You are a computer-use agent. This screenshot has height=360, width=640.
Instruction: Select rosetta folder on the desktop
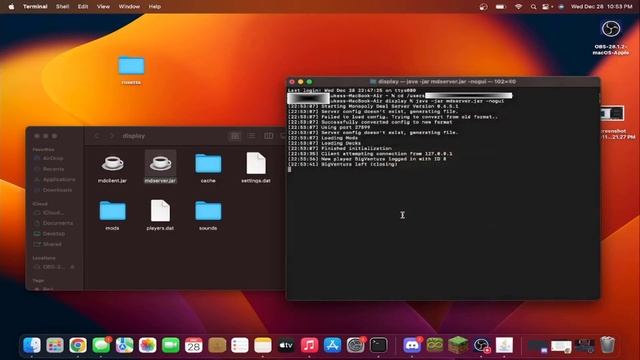tap(131, 70)
